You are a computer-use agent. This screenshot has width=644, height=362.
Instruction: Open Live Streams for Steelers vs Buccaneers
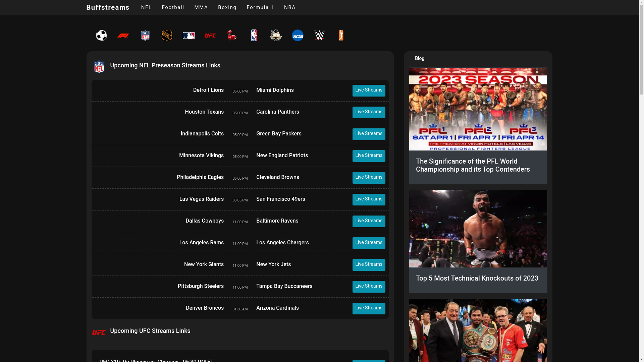369,287
